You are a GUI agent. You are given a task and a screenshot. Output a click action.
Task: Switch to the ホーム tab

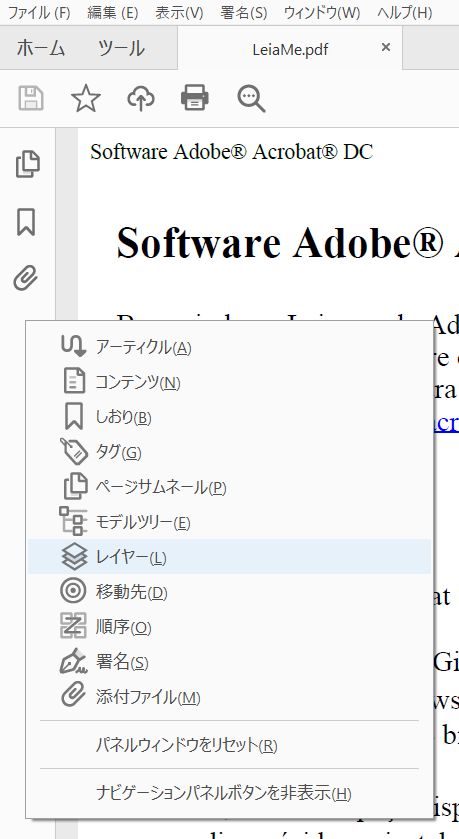tap(41, 48)
